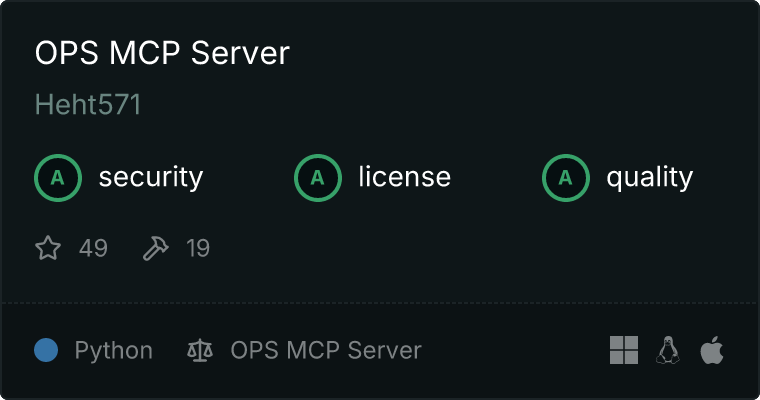Click the Python language label
The height and width of the screenshot is (400, 760).
(x=114, y=351)
